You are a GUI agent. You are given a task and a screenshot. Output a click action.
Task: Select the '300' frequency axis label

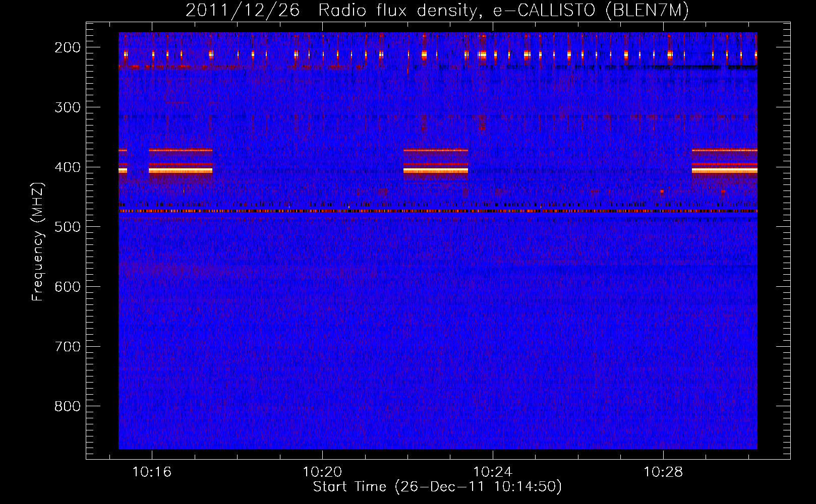67,107
